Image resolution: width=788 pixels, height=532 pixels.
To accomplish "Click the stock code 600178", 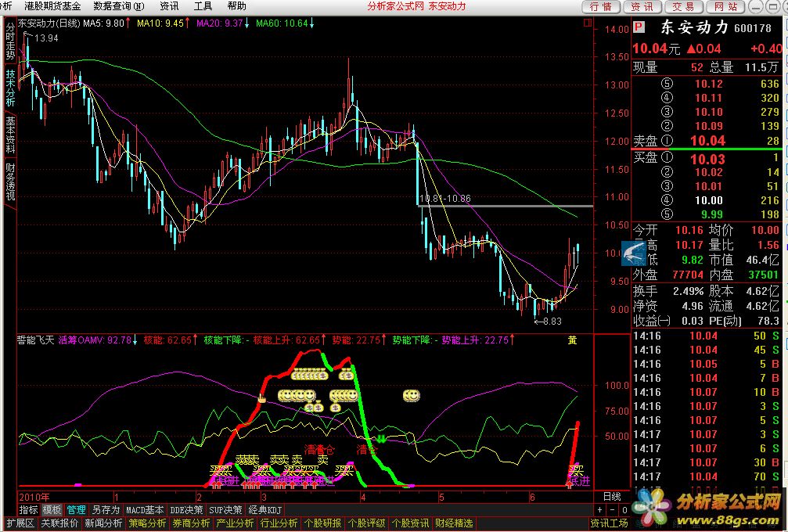I will click(752, 28).
